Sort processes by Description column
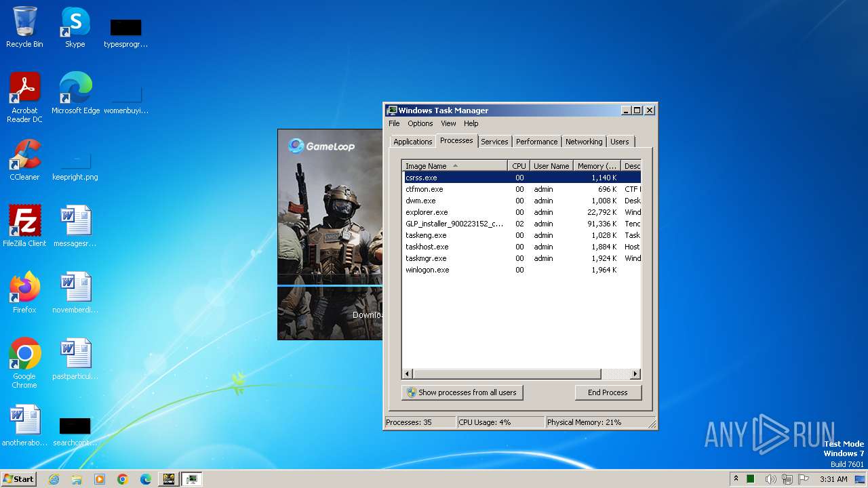This screenshot has height=488, width=868. click(x=631, y=166)
